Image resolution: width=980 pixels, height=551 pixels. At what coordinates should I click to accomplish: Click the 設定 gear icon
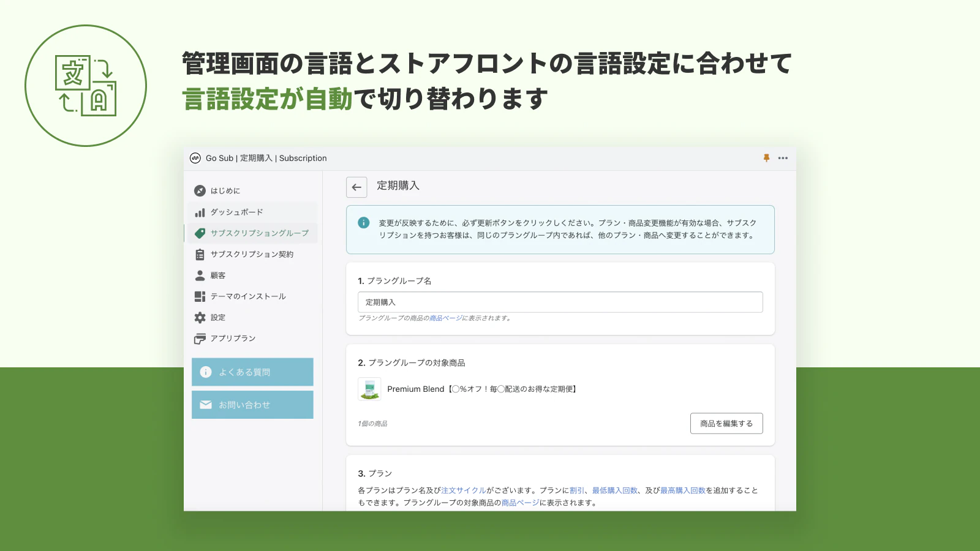click(x=200, y=318)
